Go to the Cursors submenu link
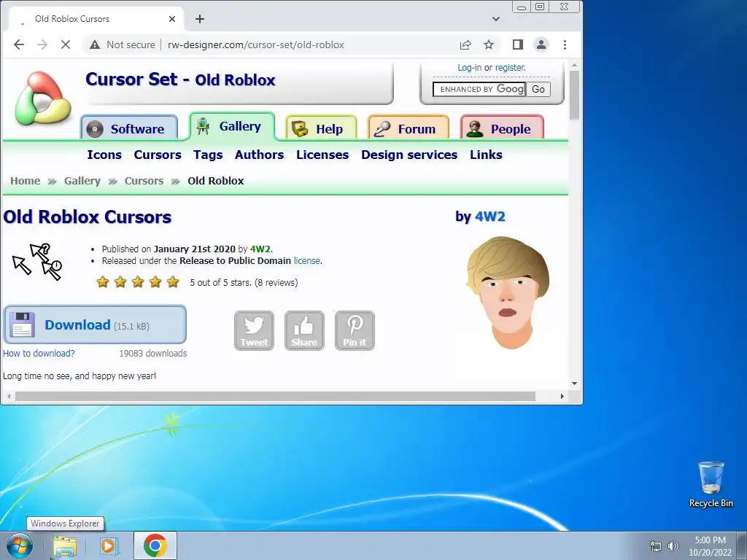The width and height of the screenshot is (747, 560). [x=158, y=155]
